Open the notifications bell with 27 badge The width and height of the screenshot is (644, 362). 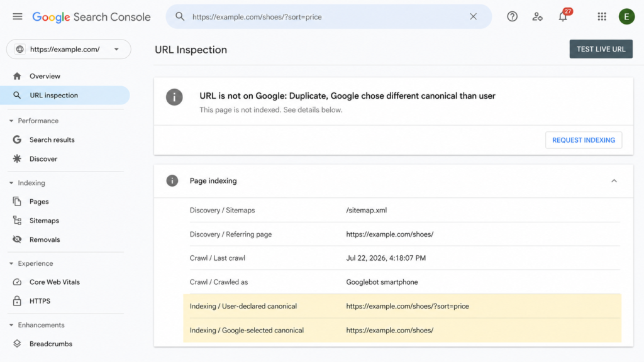[x=563, y=16]
